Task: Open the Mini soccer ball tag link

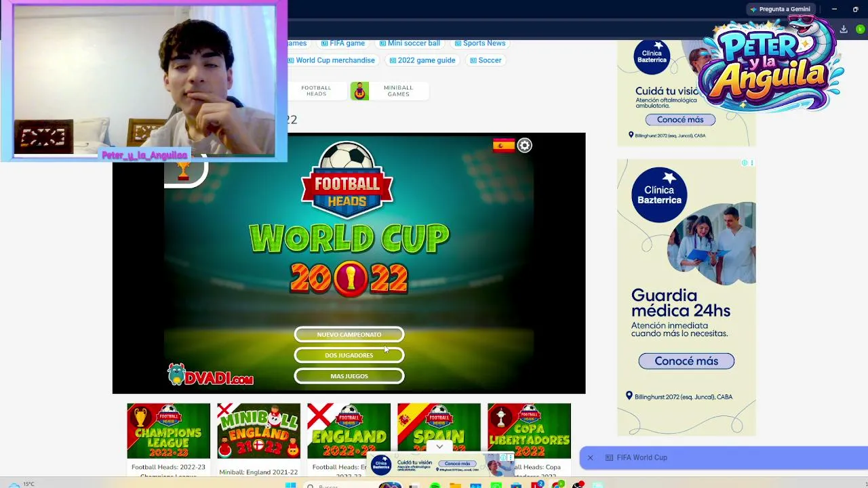Action: (410, 43)
